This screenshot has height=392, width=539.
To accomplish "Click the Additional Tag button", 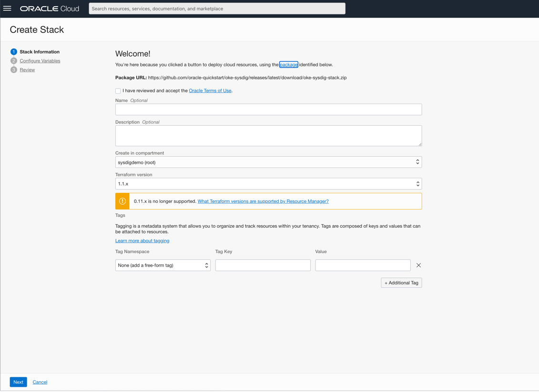I will click(x=401, y=283).
